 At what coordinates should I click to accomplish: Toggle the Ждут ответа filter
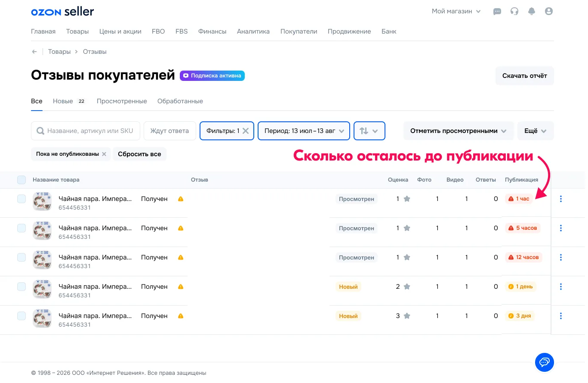169,131
